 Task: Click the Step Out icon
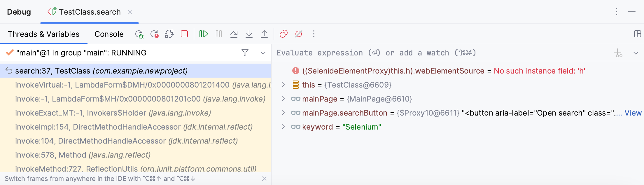click(264, 34)
